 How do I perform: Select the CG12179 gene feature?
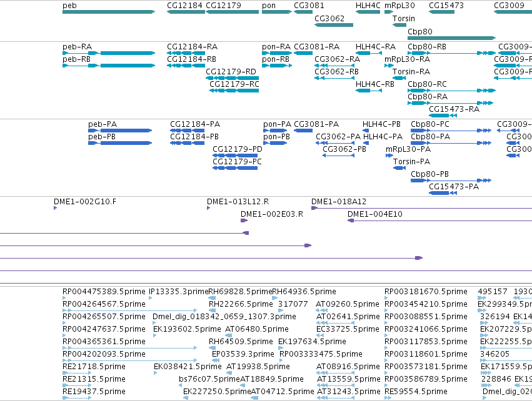(x=232, y=12)
